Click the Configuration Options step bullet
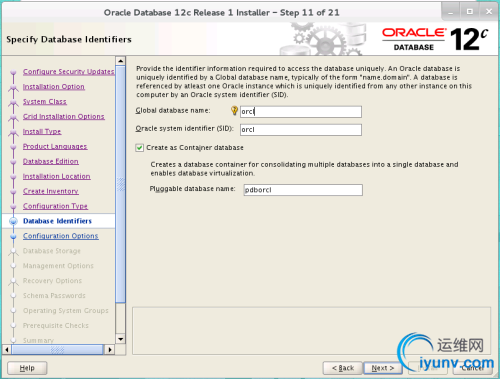Screen dimensions: 500x379 point(13,236)
